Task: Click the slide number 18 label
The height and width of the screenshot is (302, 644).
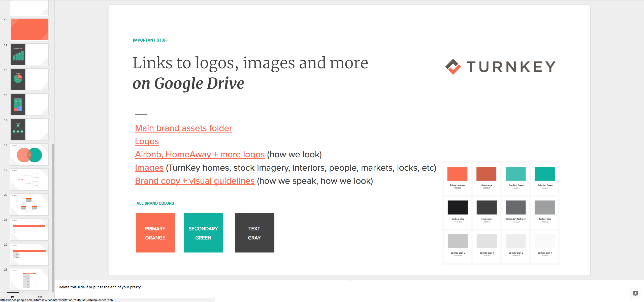Action: point(6,145)
